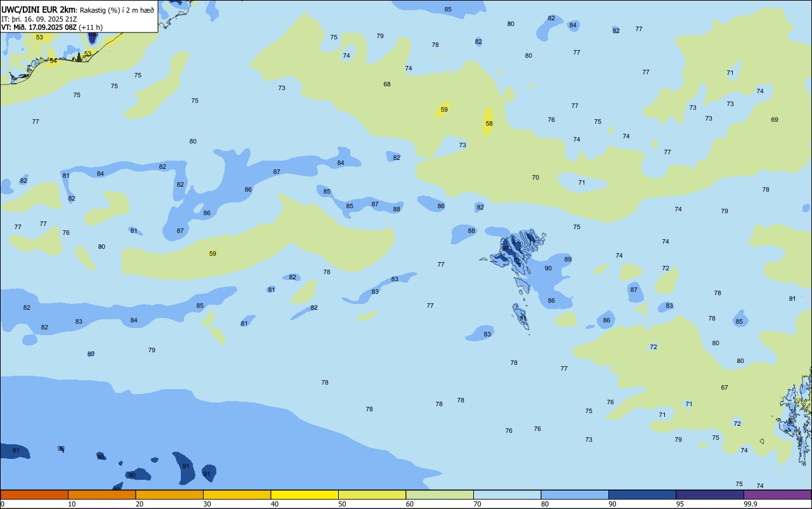This screenshot has height=509, width=812.
Task: Click the humidity value '68' on the map
Action: [387, 84]
